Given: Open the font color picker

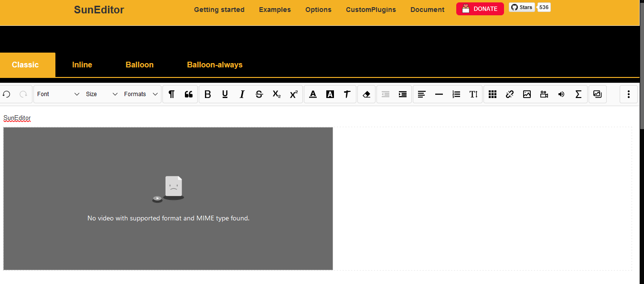Looking at the screenshot, I should point(313,94).
